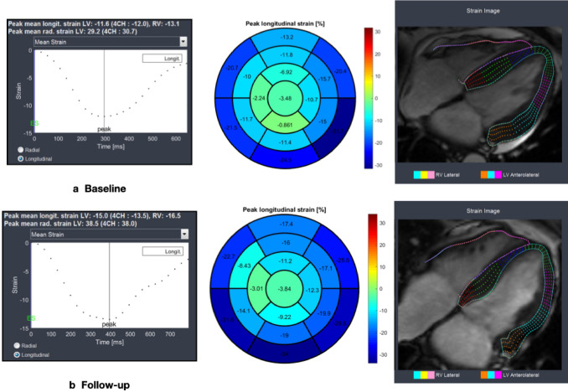
Task: Click RV Lateral legend in follow-up Strain Image
Action: (x=436, y=375)
